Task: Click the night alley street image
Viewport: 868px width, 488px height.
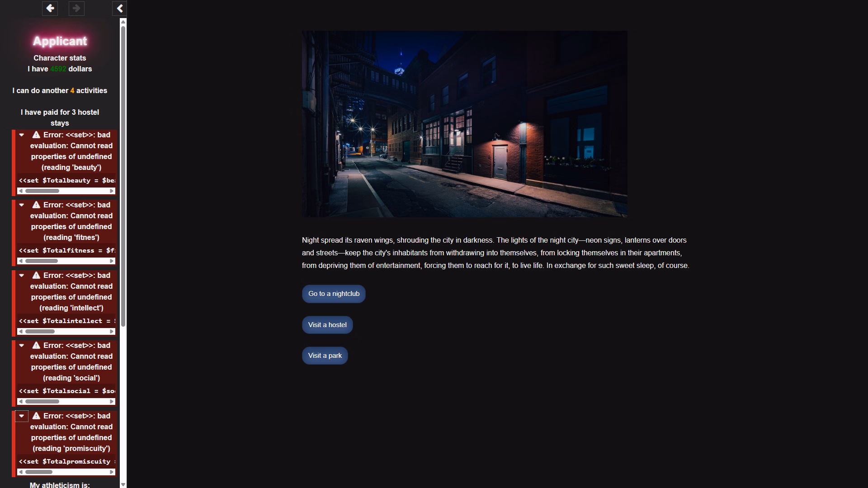Action: pos(464,124)
